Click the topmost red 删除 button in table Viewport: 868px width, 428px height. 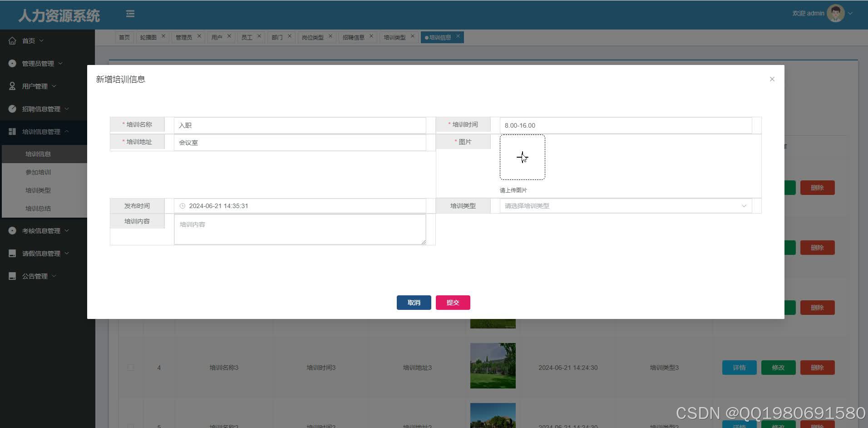[x=818, y=188]
